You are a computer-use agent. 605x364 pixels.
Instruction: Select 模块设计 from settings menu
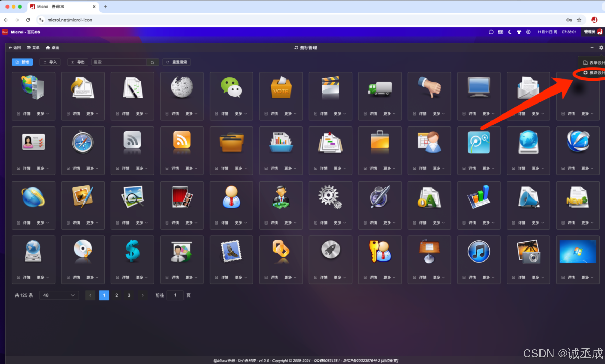tap(594, 73)
